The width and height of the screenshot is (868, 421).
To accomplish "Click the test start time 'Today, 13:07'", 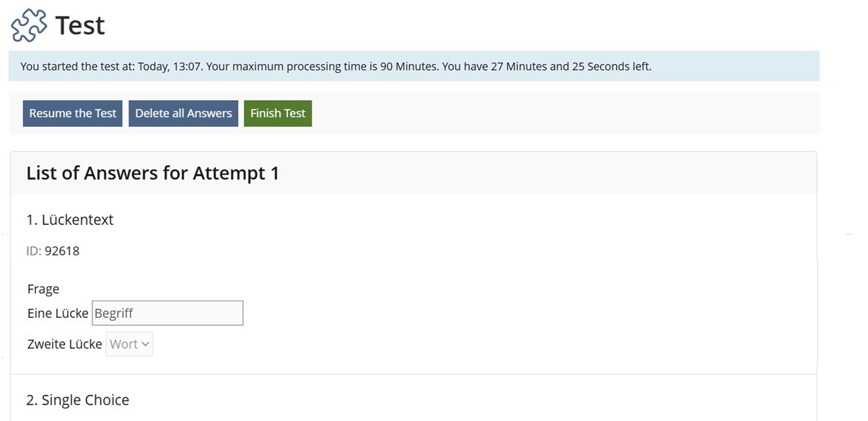I will pyautogui.click(x=171, y=66).
